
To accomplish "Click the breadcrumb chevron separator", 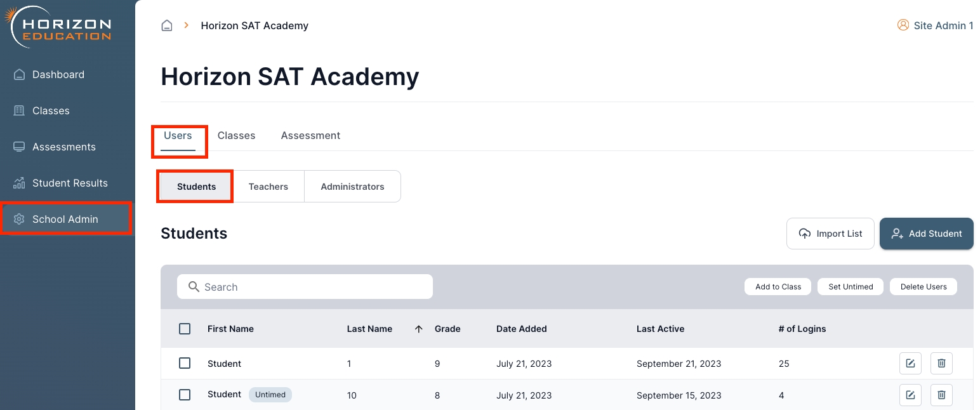I will coord(187,25).
